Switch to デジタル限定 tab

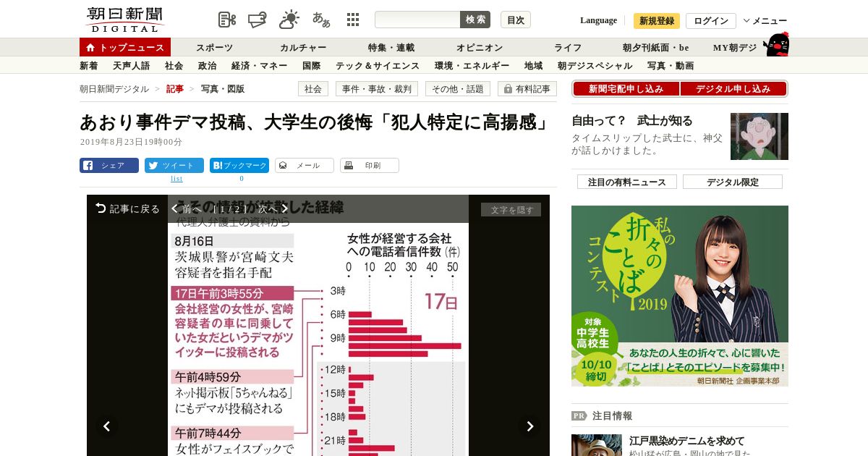[733, 182]
